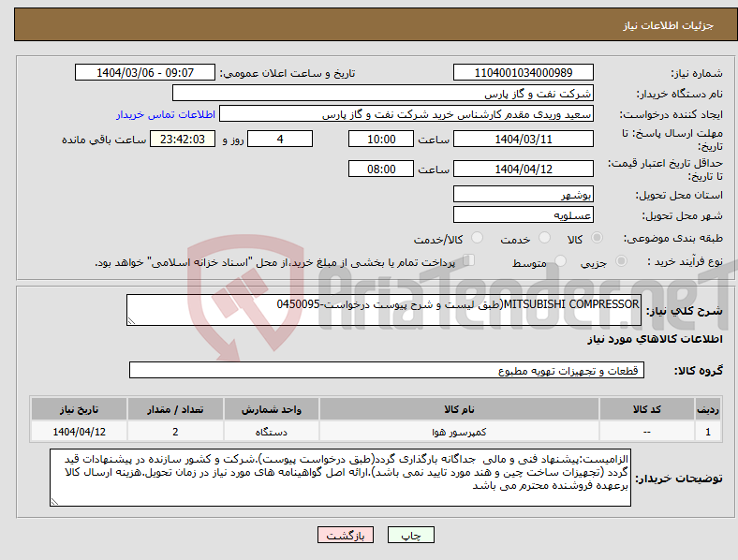Click the کد کالا column header
Image resolution: width=738 pixels, height=560 pixels.
(x=647, y=409)
